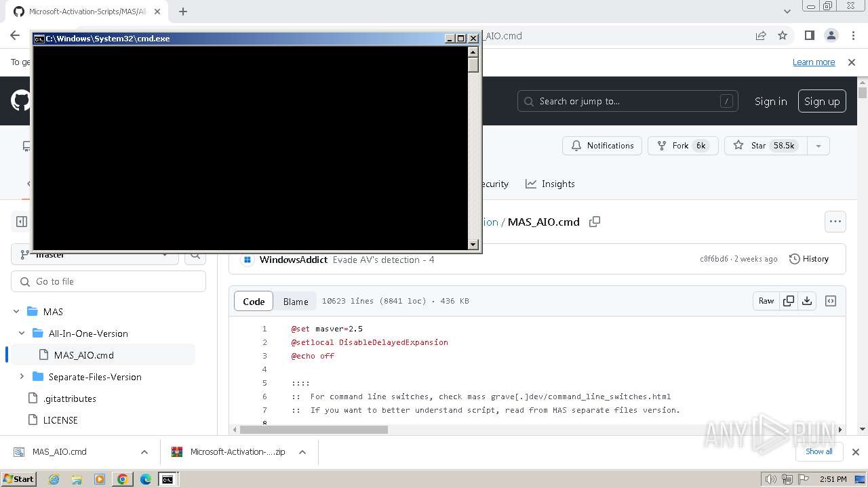The height and width of the screenshot is (488, 868).
Task: Switch to the Code view tab
Action: pos(254,302)
